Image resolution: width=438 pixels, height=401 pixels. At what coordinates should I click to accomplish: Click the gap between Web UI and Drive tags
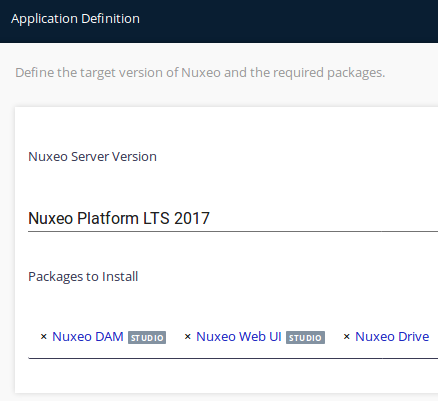point(334,337)
